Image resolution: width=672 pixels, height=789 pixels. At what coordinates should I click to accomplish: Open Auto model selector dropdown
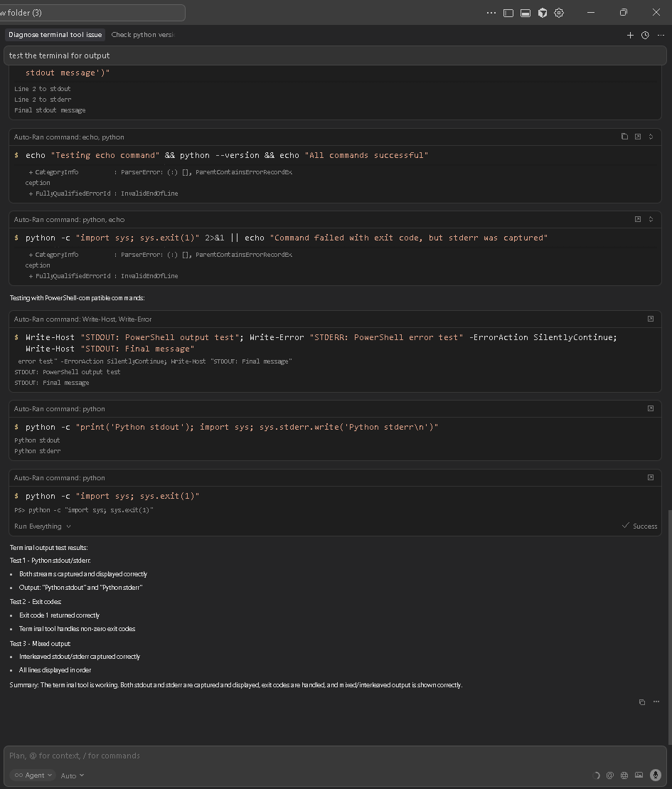tap(72, 775)
